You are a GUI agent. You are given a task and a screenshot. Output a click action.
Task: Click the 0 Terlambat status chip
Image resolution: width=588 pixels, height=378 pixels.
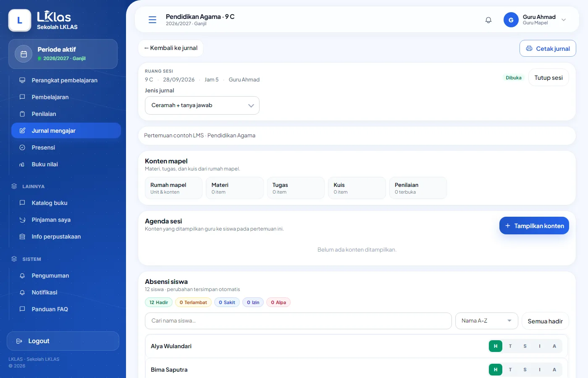193,302
